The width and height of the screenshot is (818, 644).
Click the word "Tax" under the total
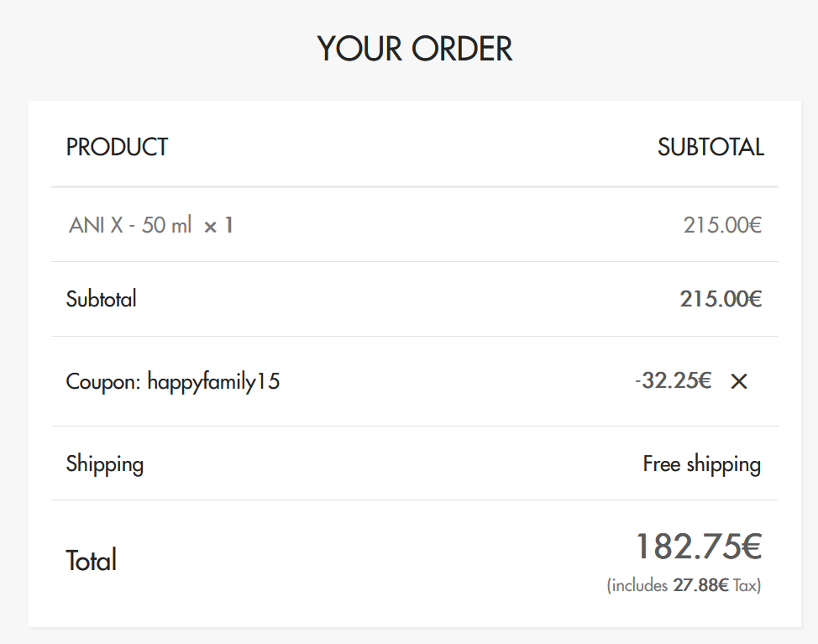(x=746, y=586)
